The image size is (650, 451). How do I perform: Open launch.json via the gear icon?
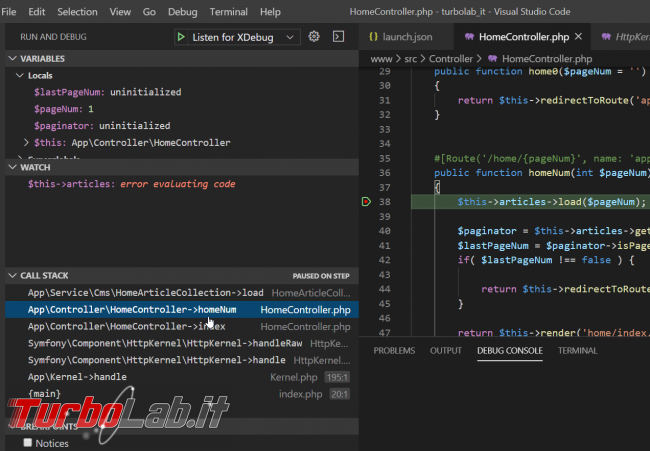tap(314, 36)
